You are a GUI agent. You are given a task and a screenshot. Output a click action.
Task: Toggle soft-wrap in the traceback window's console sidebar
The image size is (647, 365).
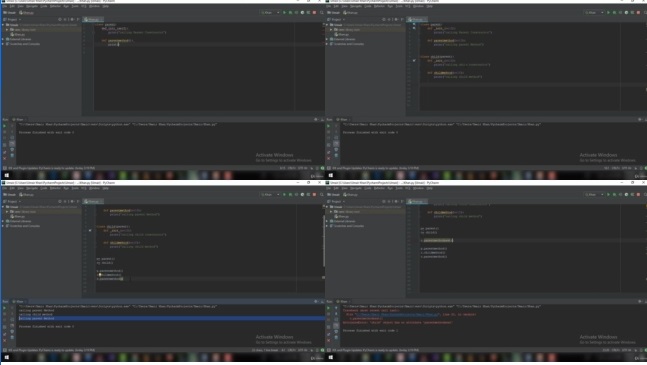[336, 320]
